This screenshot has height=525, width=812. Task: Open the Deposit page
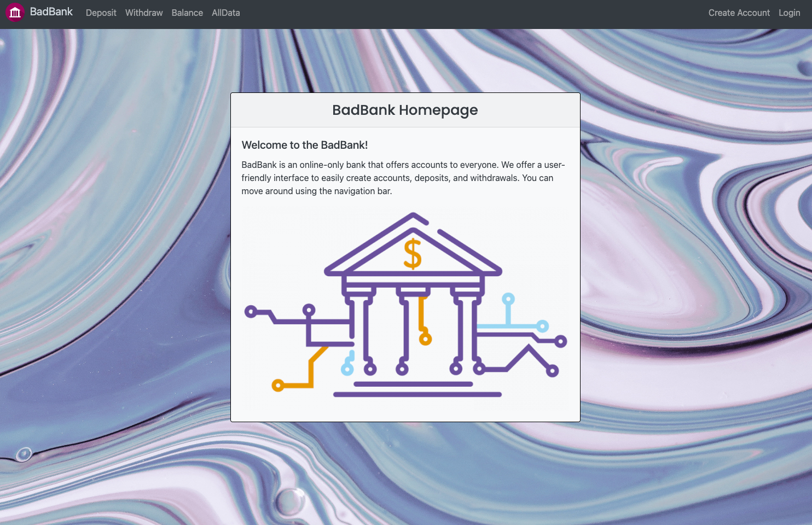101,13
